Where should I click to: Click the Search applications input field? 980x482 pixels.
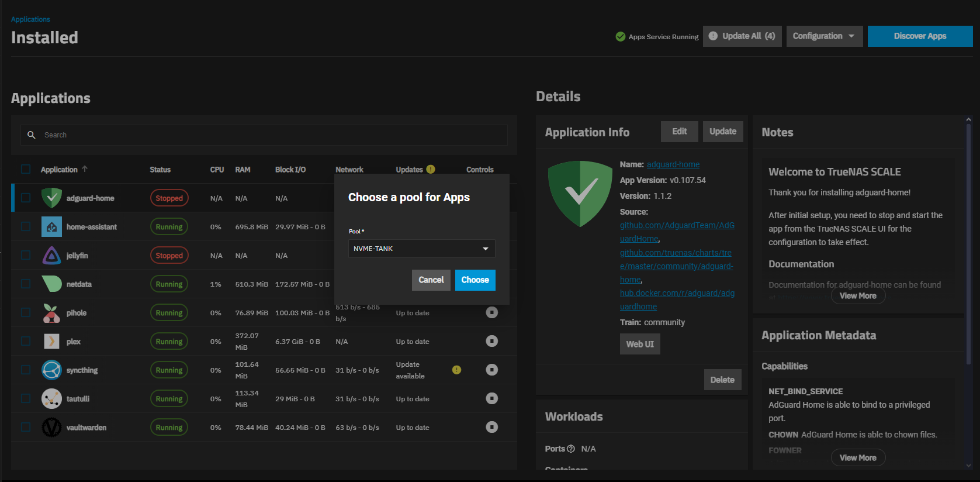pos(264,135)
